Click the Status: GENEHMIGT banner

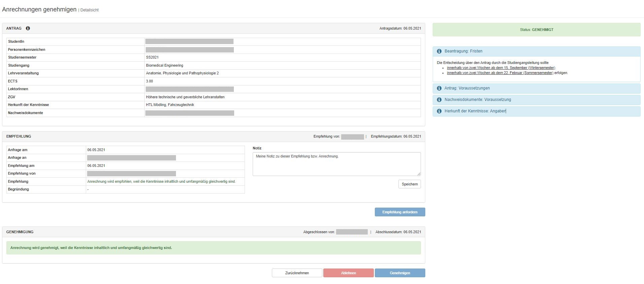pos(536,30)
